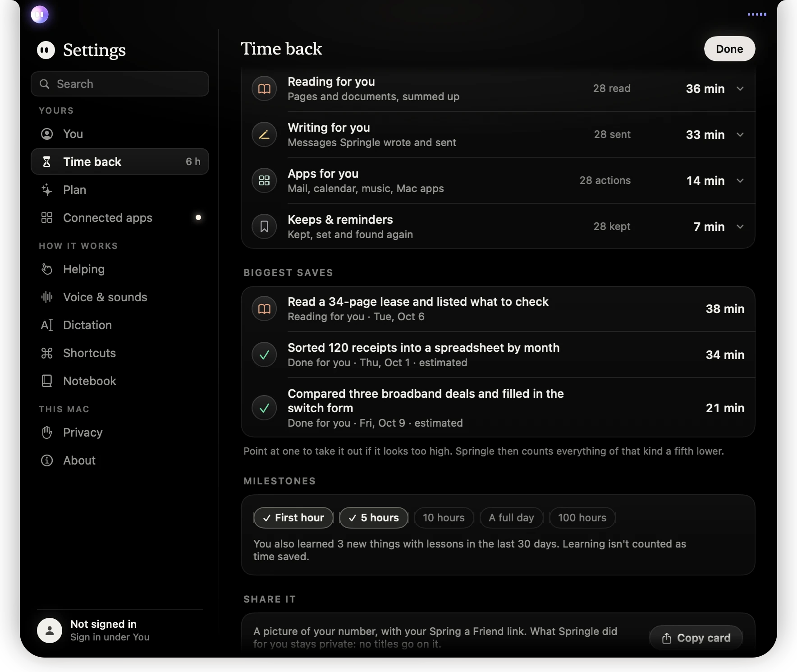Open Connected apps in the sidebar
797x672 pixels.
(120, 218)
